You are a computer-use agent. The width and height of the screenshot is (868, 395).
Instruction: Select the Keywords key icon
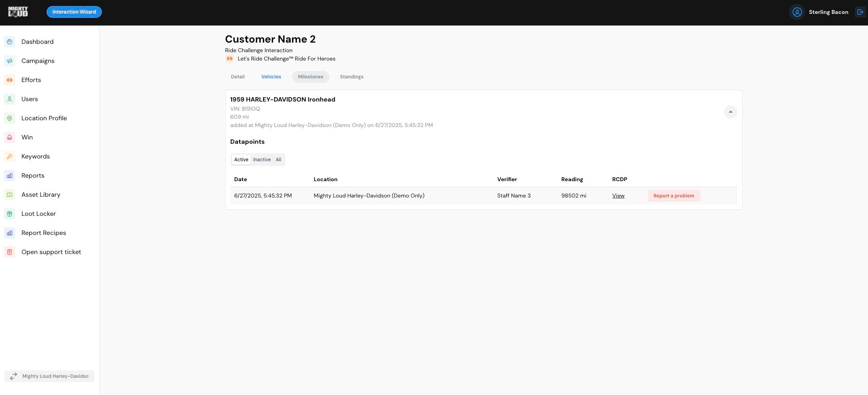[x=10, y=156]
